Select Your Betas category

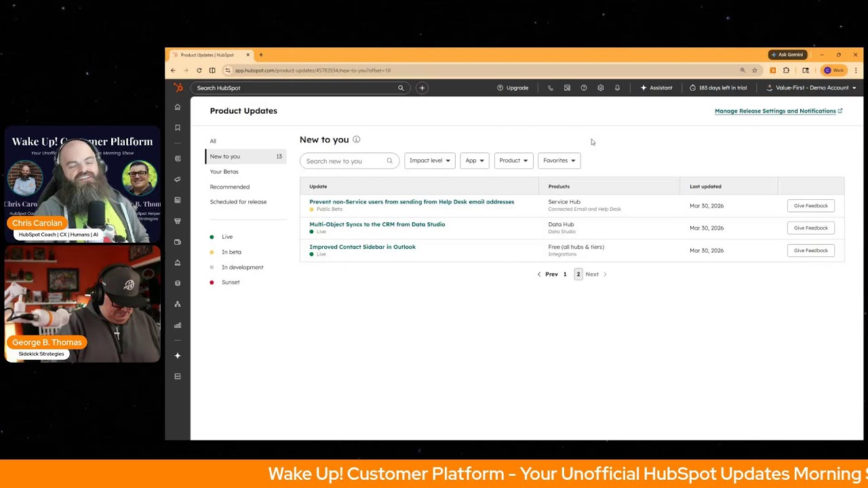[224, 171]
